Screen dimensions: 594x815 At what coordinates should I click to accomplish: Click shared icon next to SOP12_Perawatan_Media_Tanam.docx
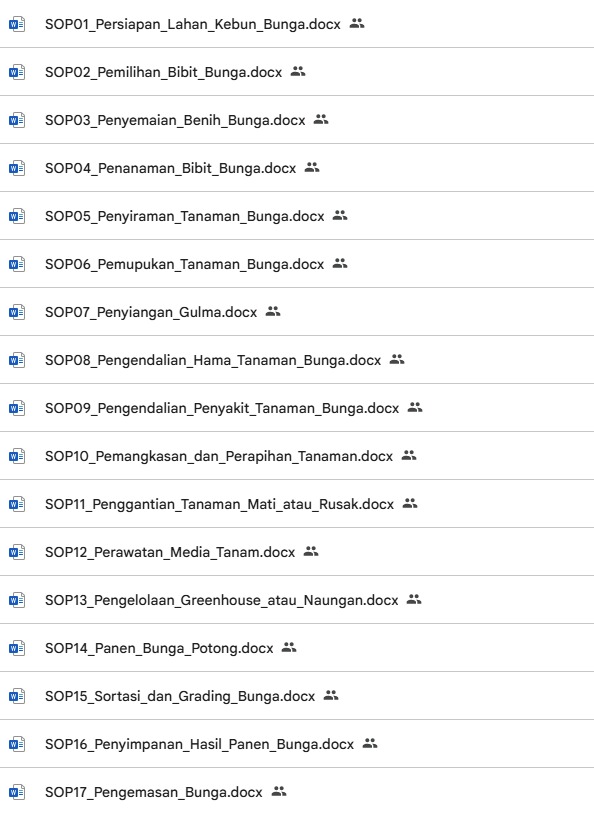(x=311, y=551)
